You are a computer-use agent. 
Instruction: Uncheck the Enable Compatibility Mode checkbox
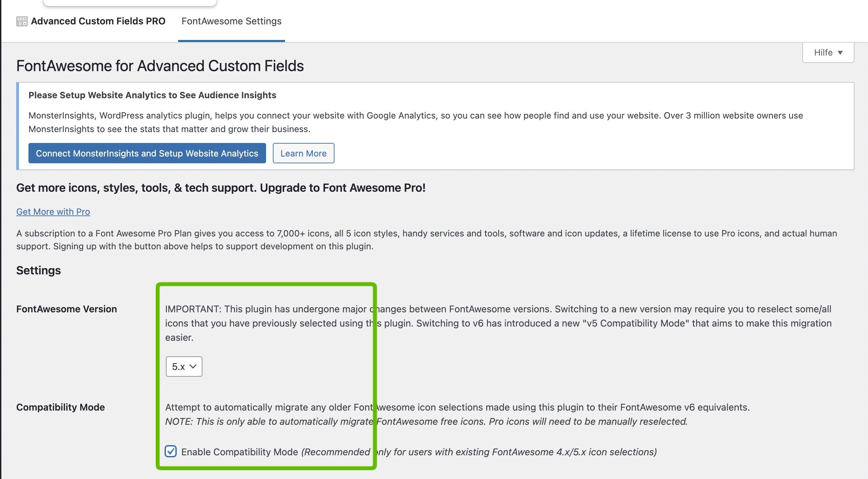pyautogui.click(x=171, y=452)
